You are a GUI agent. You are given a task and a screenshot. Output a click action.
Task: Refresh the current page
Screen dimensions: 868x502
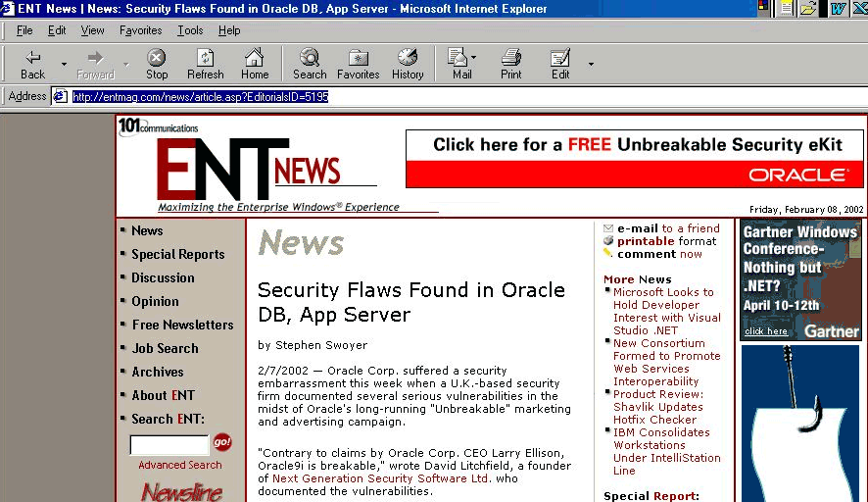pyautogui.click(x=206, y=65)
